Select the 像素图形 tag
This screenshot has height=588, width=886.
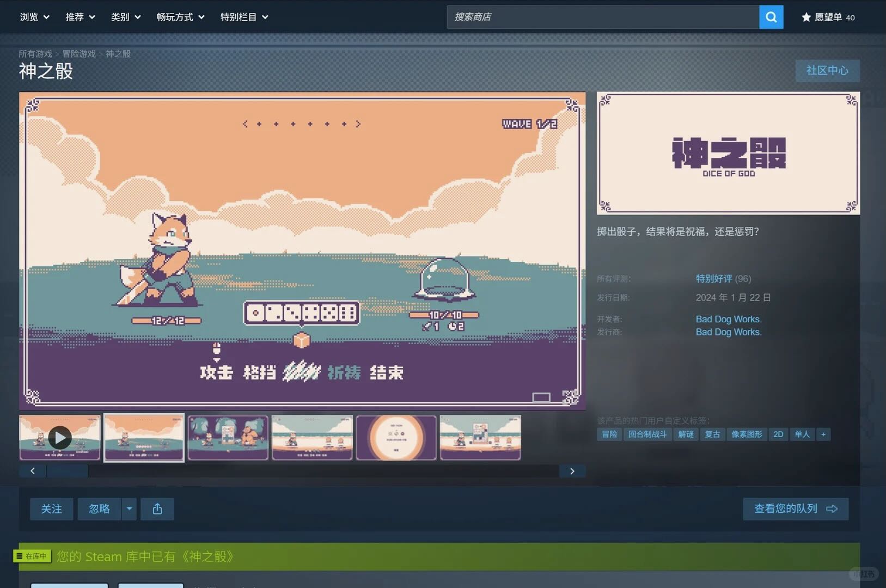pyautogui.click(x=747, y=434)
